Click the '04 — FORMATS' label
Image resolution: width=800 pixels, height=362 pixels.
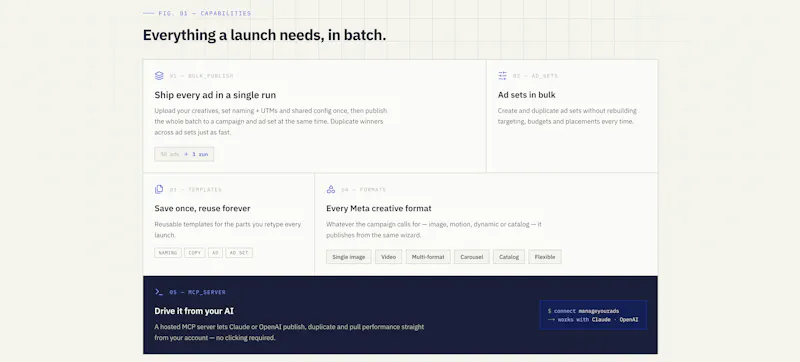363,190
